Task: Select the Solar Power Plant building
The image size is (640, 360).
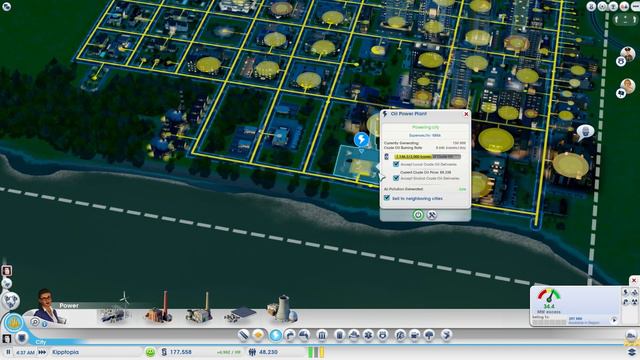Action: coord(240,315)
